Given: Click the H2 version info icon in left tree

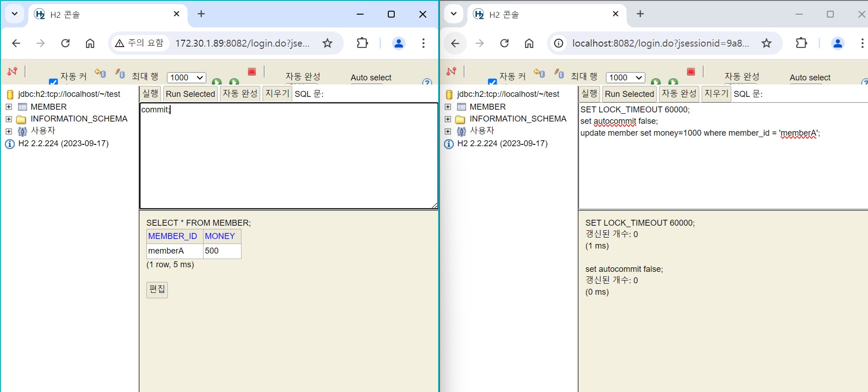Looking at the screenshot, I should tap(10, 144).
